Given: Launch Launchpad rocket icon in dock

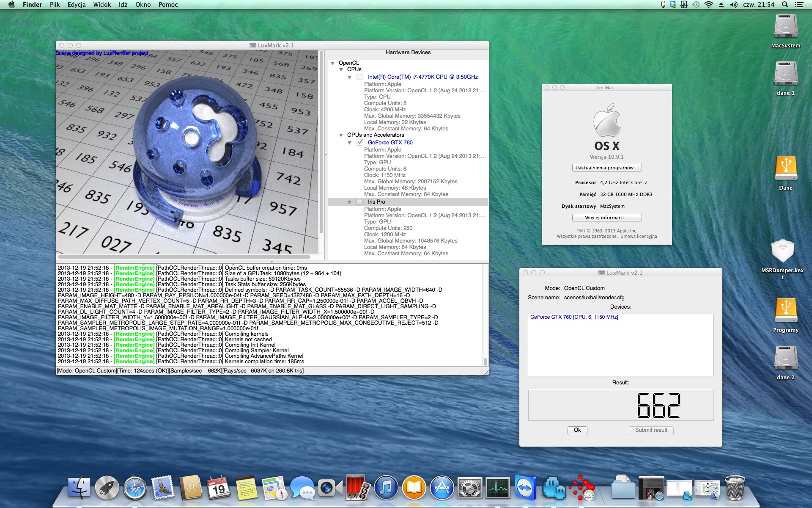Looking at the screenshot, I should tap(107, 488).
